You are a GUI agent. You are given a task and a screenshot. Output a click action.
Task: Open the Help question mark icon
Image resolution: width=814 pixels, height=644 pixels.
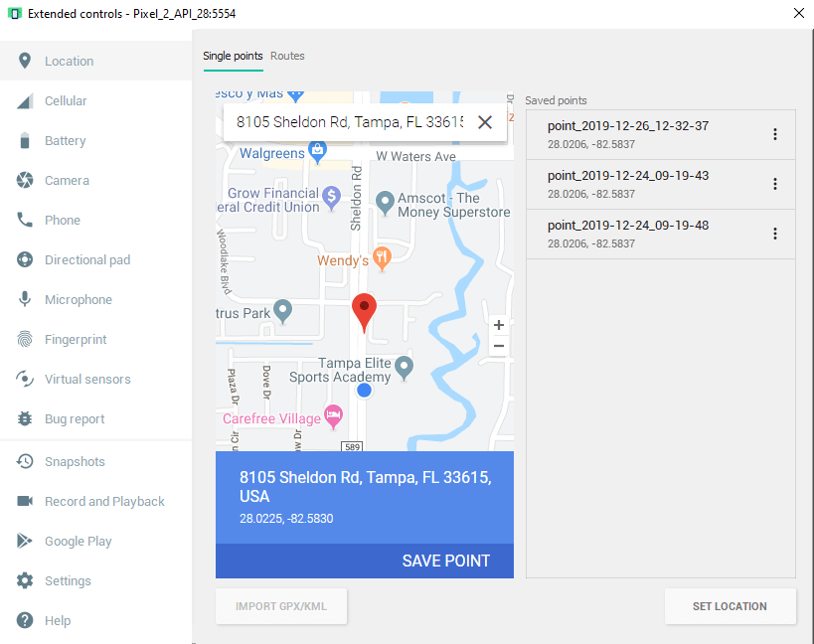pyautogui.click(x=25, y=620)
